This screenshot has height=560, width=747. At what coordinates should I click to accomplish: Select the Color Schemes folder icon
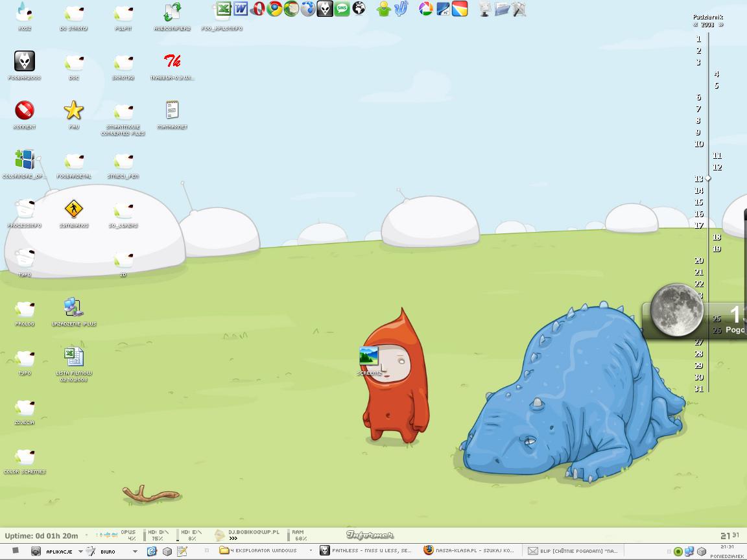coord(24,460)
